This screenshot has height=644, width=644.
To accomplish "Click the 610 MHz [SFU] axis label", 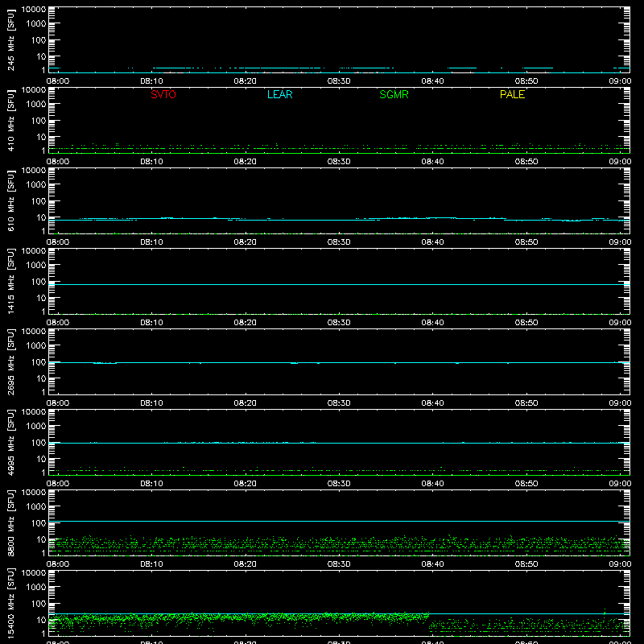I will point(10,200).
